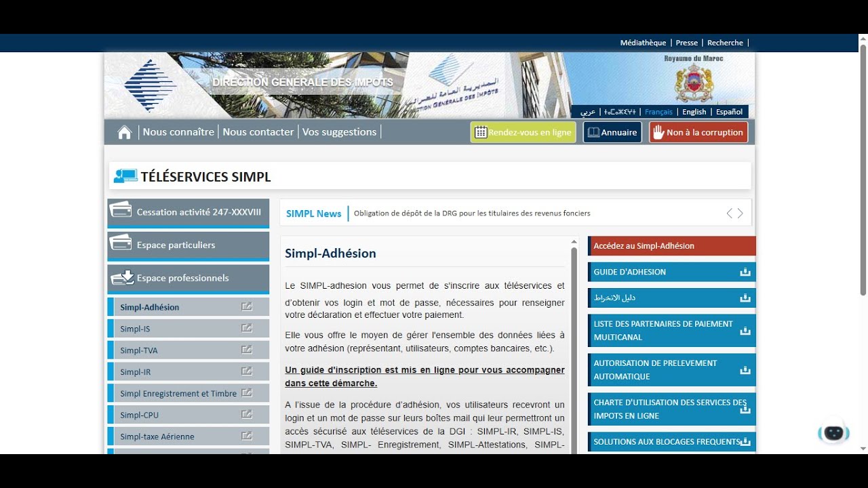
Task: Open Vos suggestions menu
Action: click(339, 132)
